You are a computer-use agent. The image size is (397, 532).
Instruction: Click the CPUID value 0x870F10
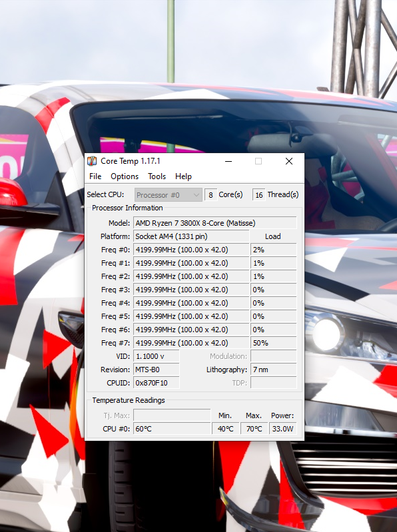coord(157,383)
